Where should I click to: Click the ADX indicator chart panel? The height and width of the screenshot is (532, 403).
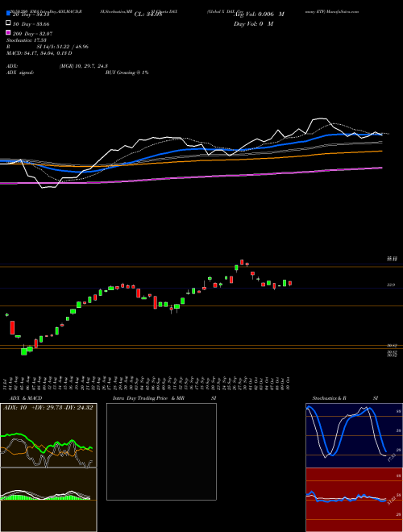click(x=48, y=435)
